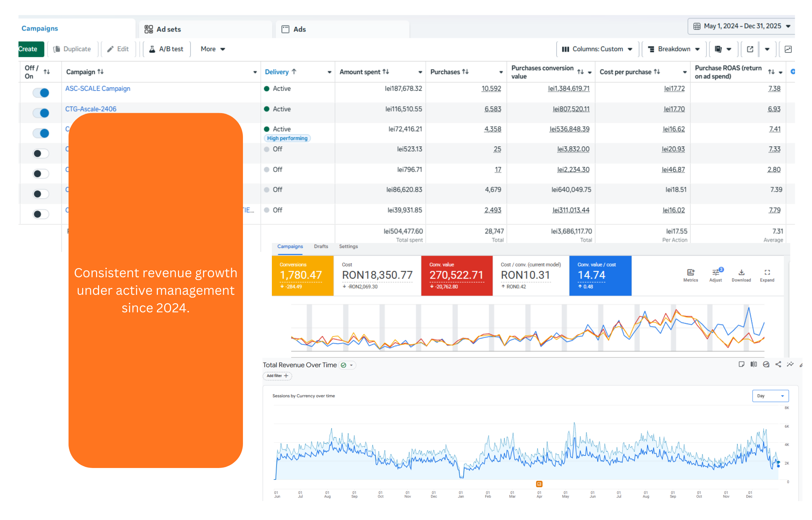Open the Breakdown dropdown
The image size is (812, 520).
(673, 49)
